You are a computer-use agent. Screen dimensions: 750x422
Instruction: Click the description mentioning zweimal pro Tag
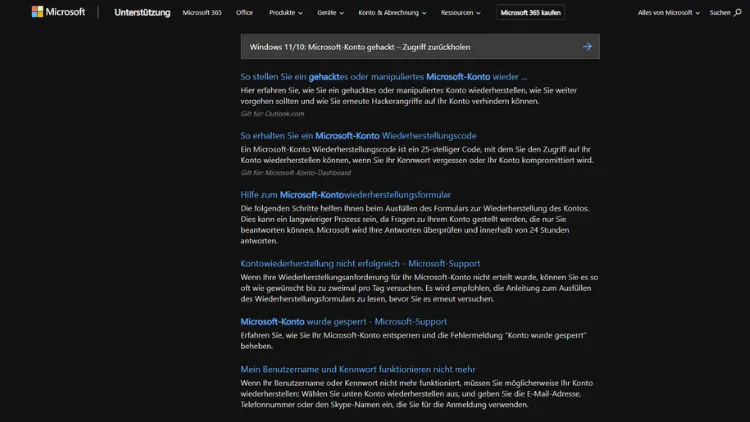(419, 288)
